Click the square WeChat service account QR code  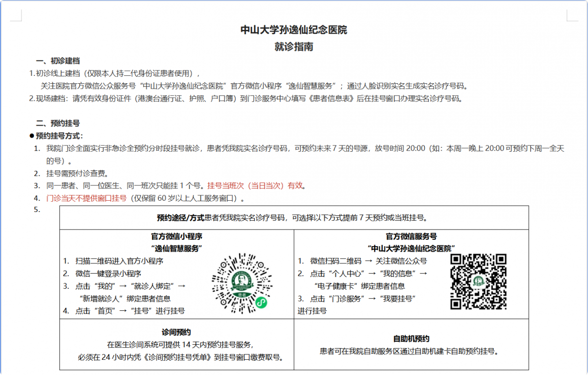coord(478,281)
